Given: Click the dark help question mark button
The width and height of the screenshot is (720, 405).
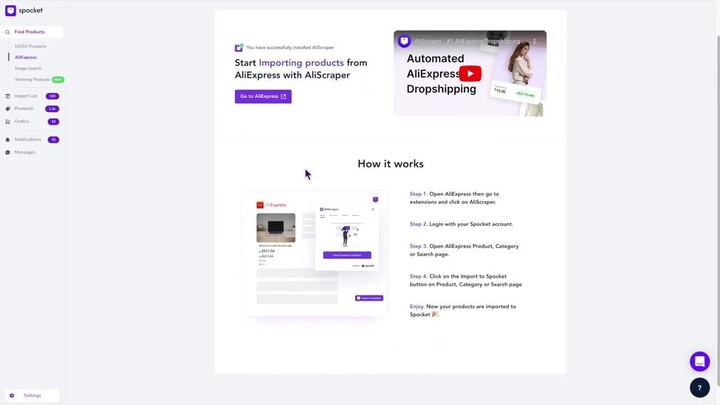Looking at the screenshot, I should pyautogui.click(x=700, y=387).
